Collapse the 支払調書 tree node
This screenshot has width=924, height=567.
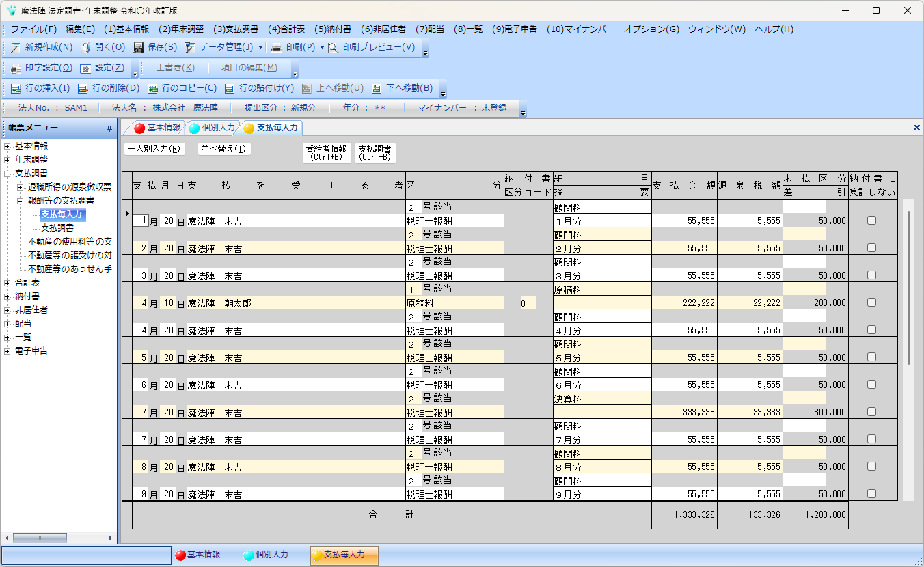coord(8,174)
